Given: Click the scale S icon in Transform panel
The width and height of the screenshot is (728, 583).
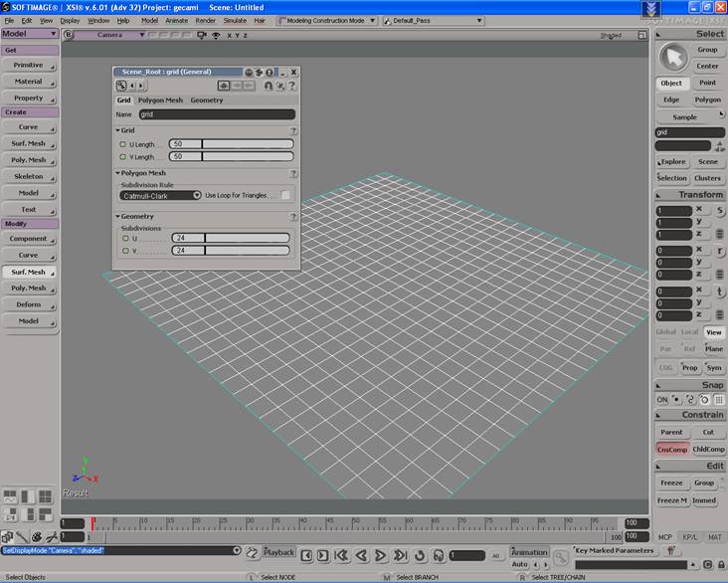Looking at the screenshot, I should pos(720,210).
